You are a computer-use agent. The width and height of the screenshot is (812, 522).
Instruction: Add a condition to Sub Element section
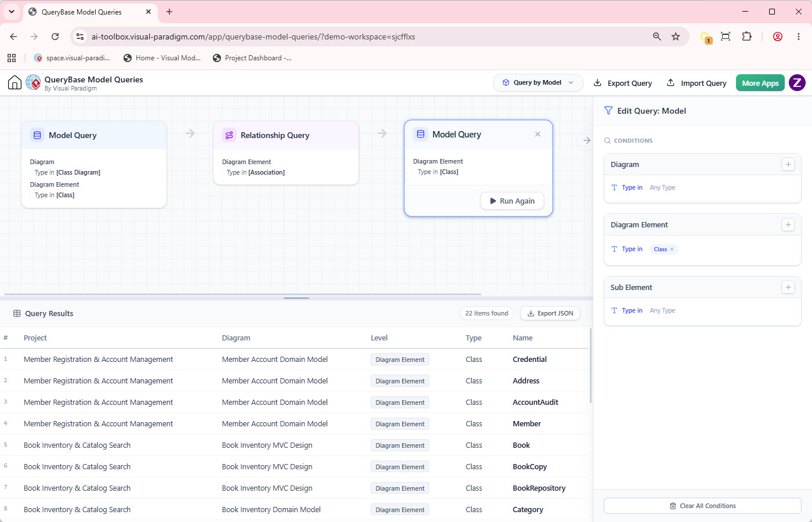788,287
